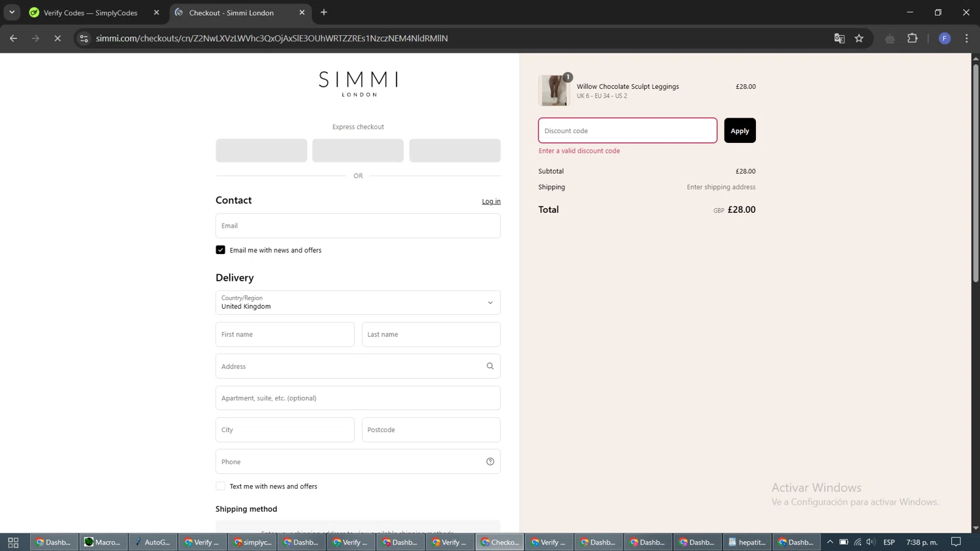The width and height of the screenshot is (980, 551).
Task: Click the SIMMI London logo
Action: 358,84
